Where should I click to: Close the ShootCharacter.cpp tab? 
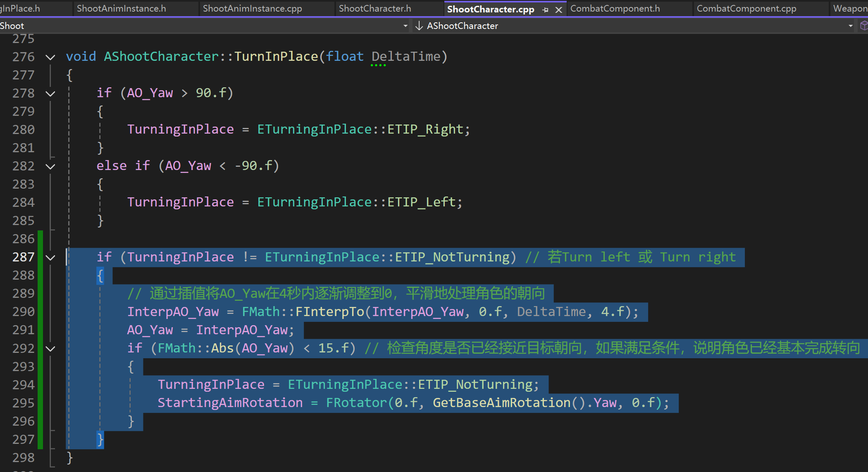tap(558, 10)
